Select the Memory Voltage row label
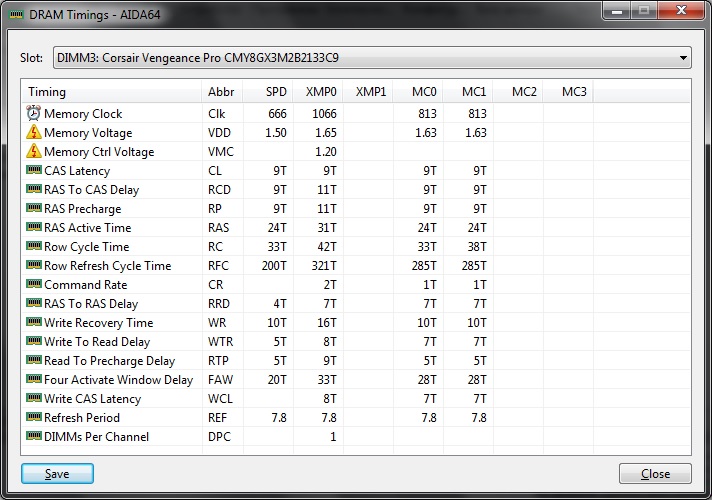This screenshot has height=500, width=712. (x=88, y=133)
